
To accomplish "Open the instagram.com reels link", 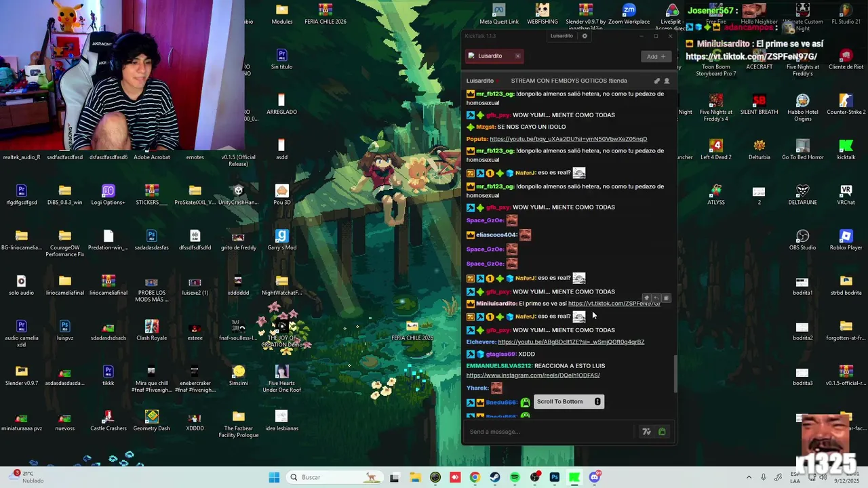I will pos(533,375).
